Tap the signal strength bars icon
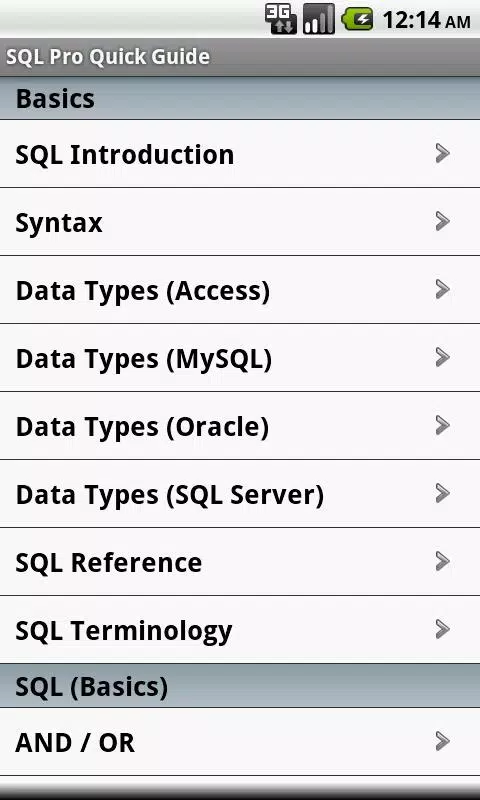The image size is (480, 800). coord(319,19)
